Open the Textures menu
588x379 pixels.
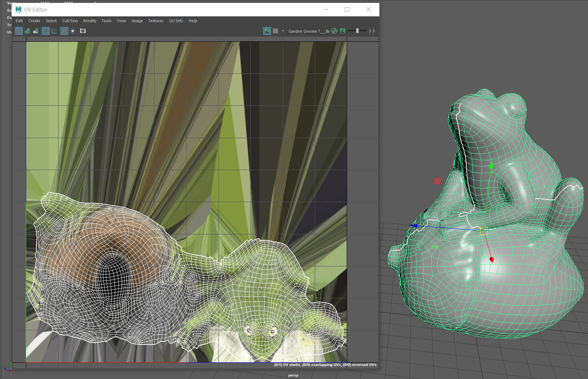[156, 21]
